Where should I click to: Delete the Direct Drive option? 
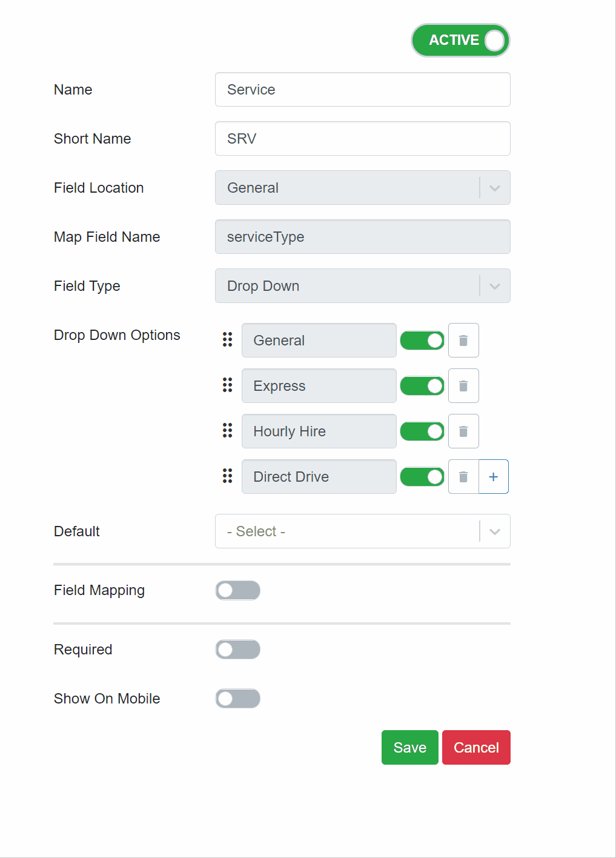pyautogui.click(x=463, y=476)
